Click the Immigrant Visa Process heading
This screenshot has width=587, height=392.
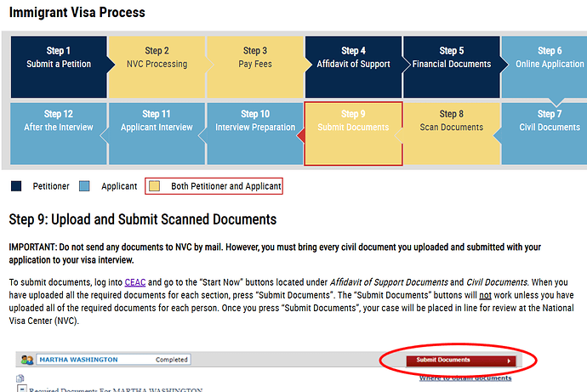coord(77,13)
